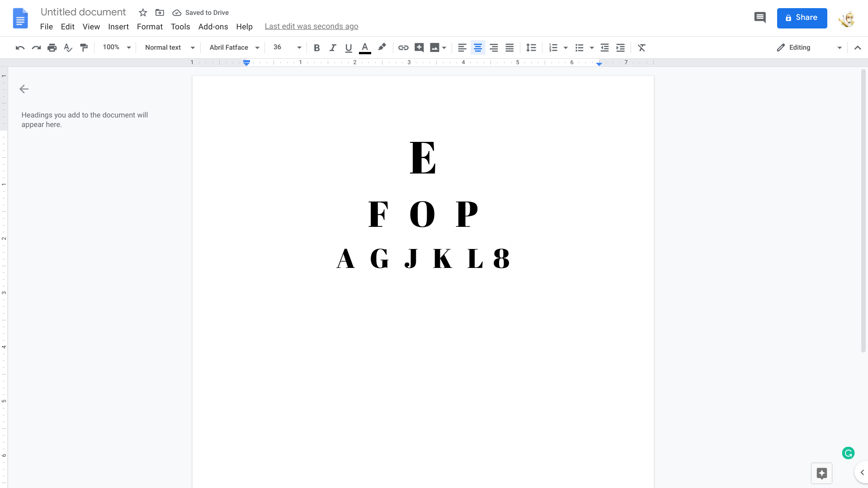Open the Abril Fatface font dropdown
868x488 pixels.
[x=234, y=47]
